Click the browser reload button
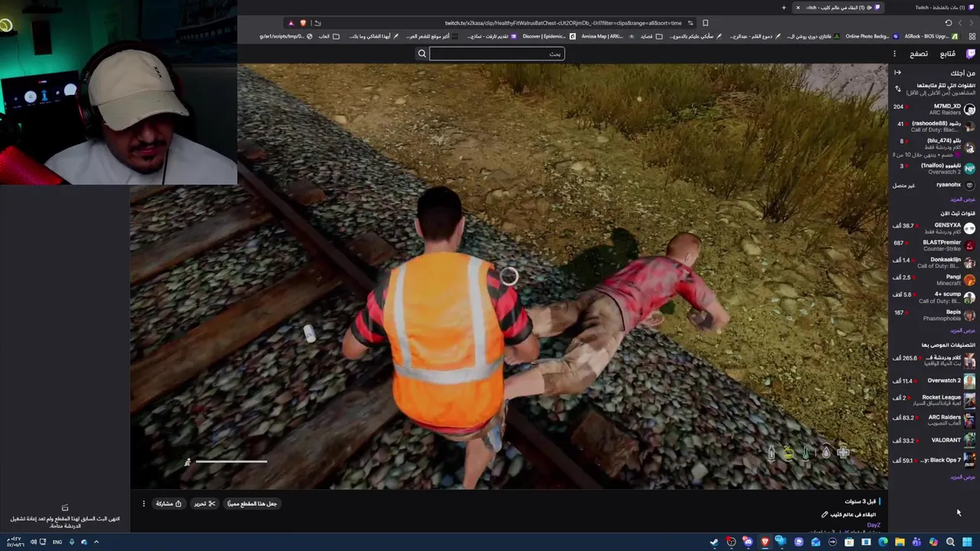980x551 pixels. click(x=949, y=23)
